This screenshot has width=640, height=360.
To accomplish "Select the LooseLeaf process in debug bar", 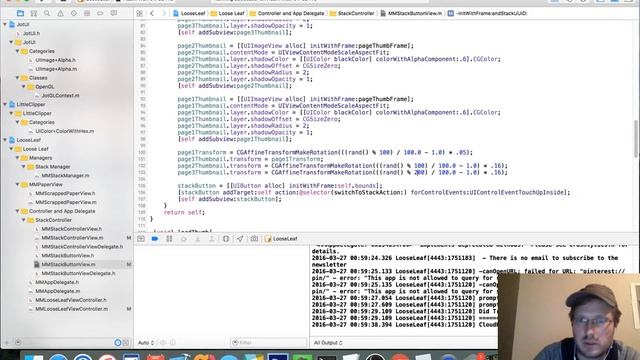I will (x=281, y=239).
